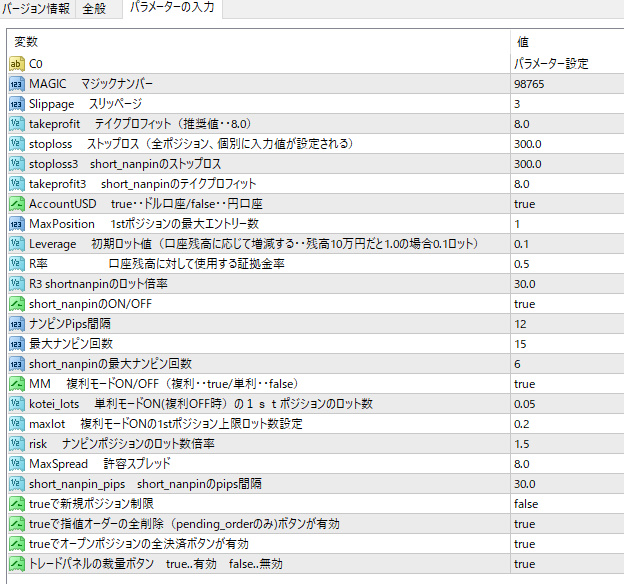Click the integer icon beside Slippage
The width and height of the screenshot is (624, 584).
[17, 104]
